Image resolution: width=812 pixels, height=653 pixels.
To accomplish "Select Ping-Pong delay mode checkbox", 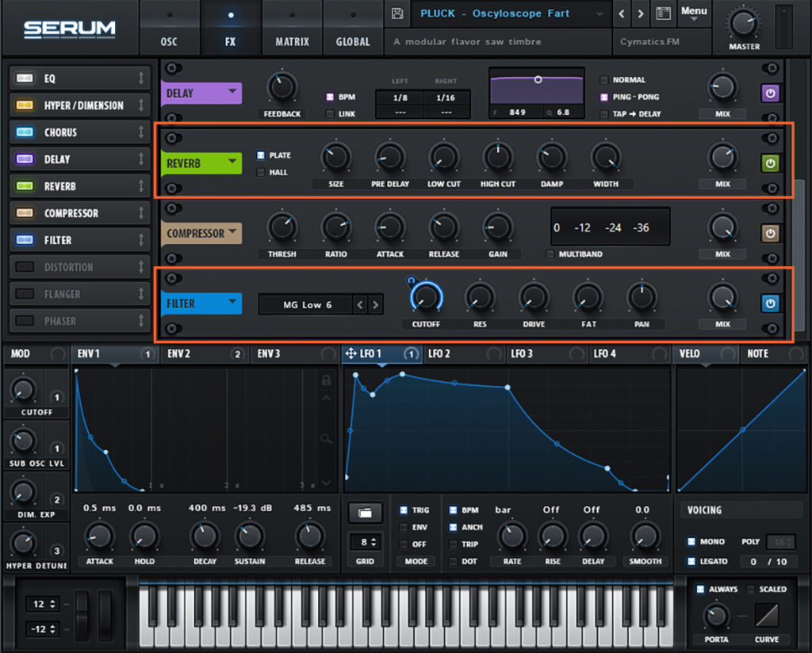I will (603, 97).
